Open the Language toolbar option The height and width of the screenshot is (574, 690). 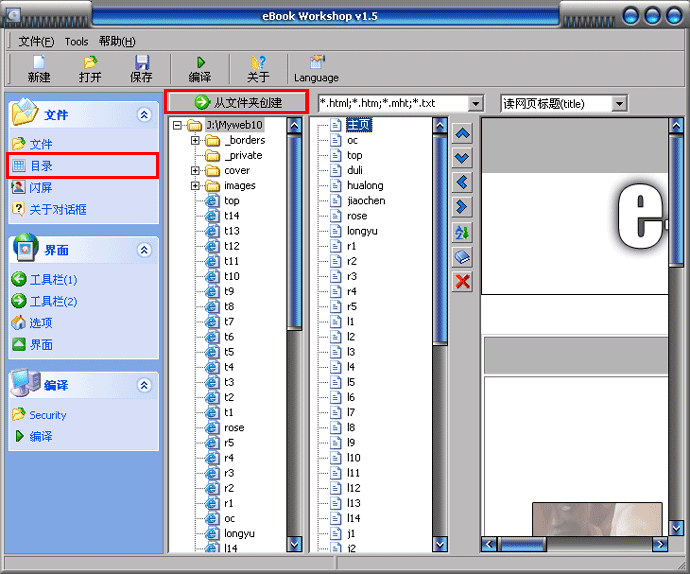tap(316, 68)
